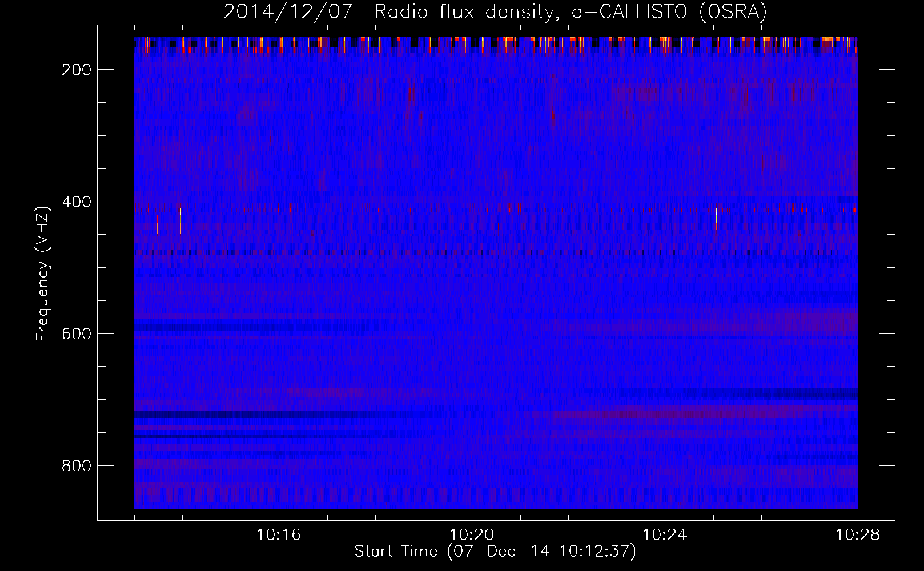This screenshot has height=571, width=924.
Task: Click the 600 frequency tick label
Action: (77, 334)
